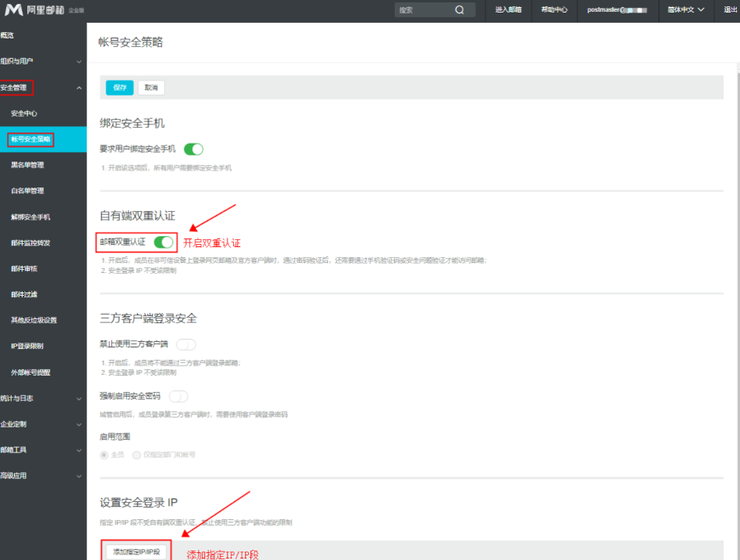This screenshot has height=560, width=740.
Task: Open 进入邮箱 in top bar
Action: (509, 9)
